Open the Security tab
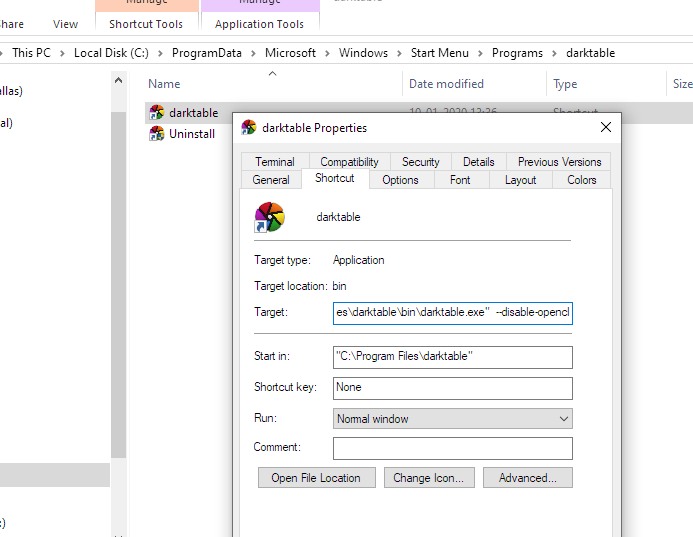Screen dimensions: 693x537 click(420, 162)
